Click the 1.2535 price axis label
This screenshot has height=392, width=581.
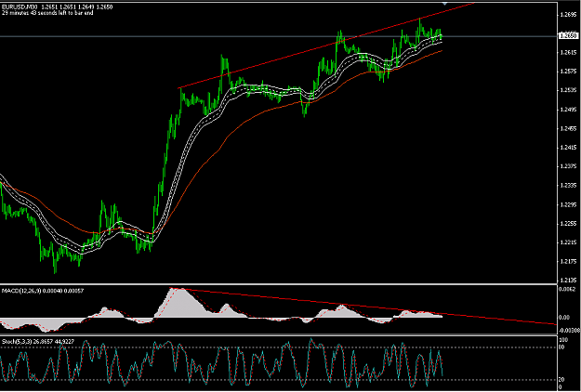569,90
